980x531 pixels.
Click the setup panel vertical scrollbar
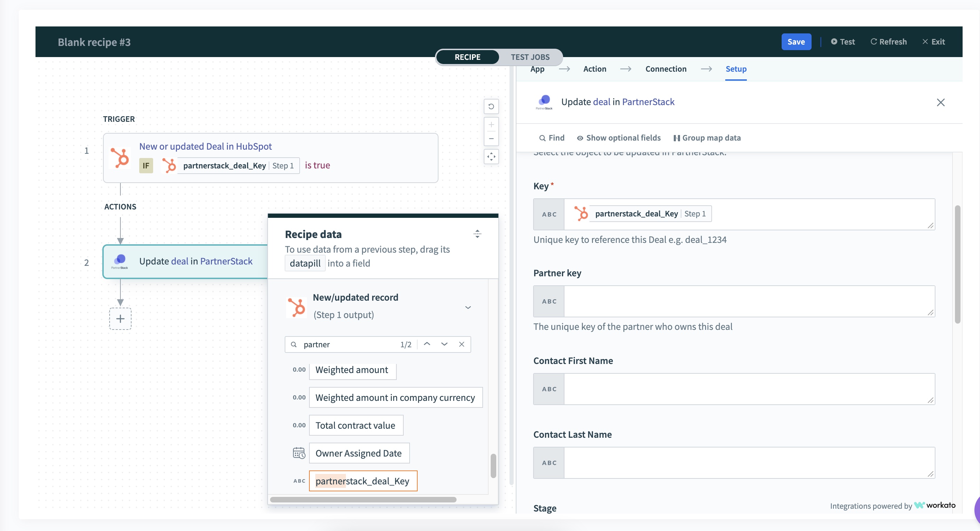coord(957,264)
